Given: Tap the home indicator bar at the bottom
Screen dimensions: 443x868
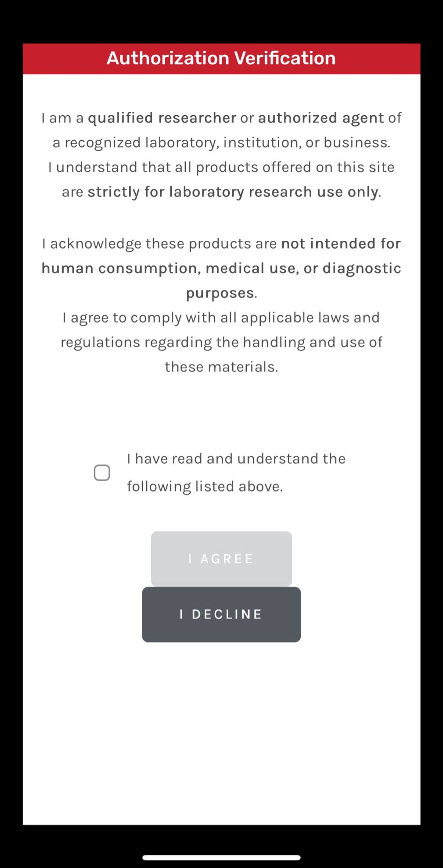Looking at the screenshot, I should point(221,857).
